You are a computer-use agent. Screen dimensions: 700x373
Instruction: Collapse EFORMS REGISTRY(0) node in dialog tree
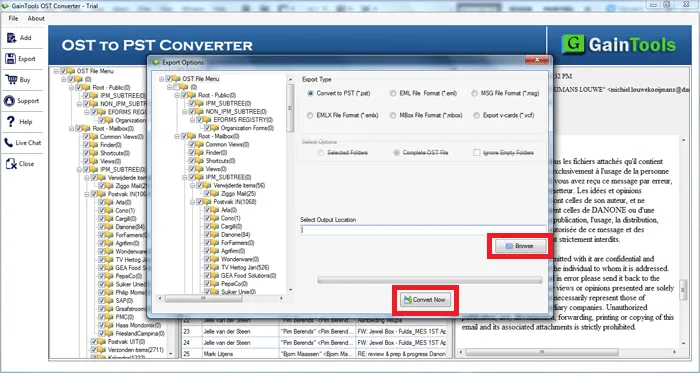(192, 120)
